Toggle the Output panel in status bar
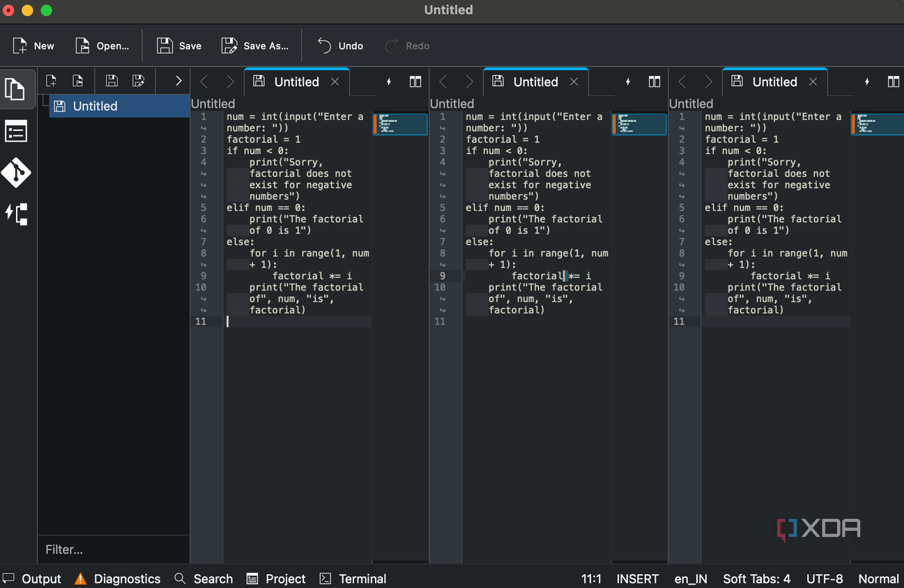Viewport: 904px width, 588px height. pyautogui.click(x=32, y=579)
